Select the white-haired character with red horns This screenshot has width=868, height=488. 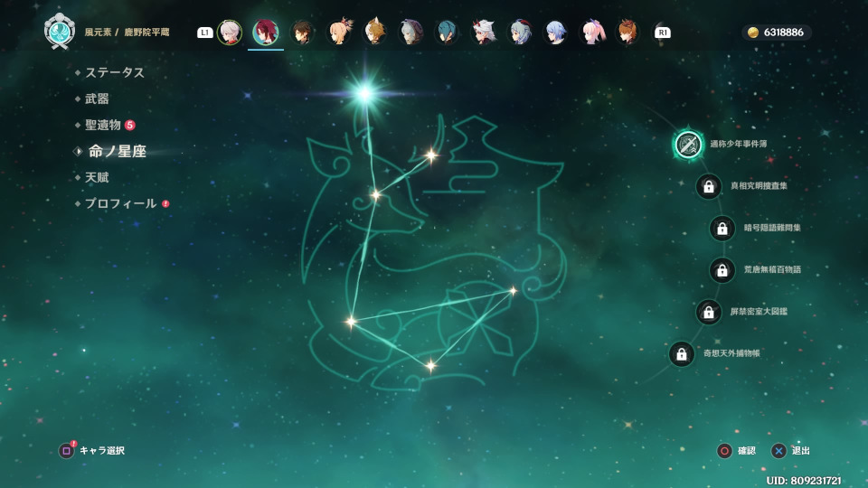(483, 33)
